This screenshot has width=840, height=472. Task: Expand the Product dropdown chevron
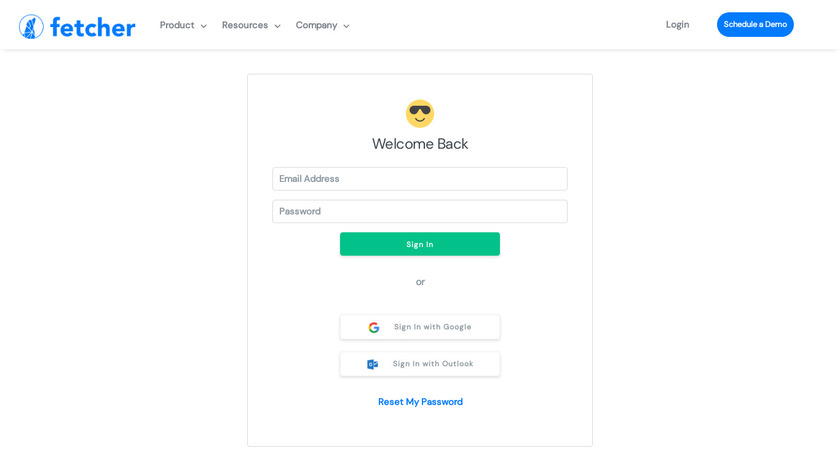point(204,26)
